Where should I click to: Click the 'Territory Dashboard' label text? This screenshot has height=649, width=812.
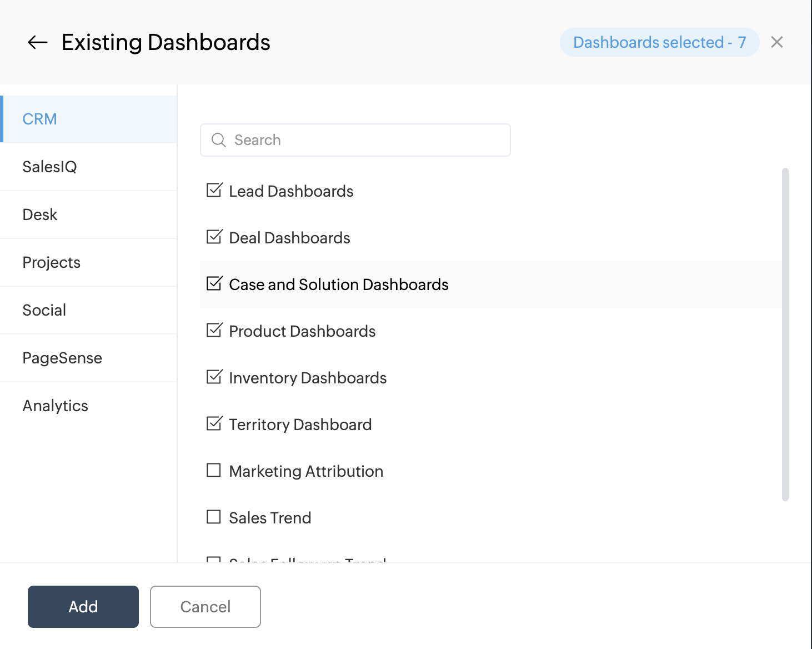300,425
